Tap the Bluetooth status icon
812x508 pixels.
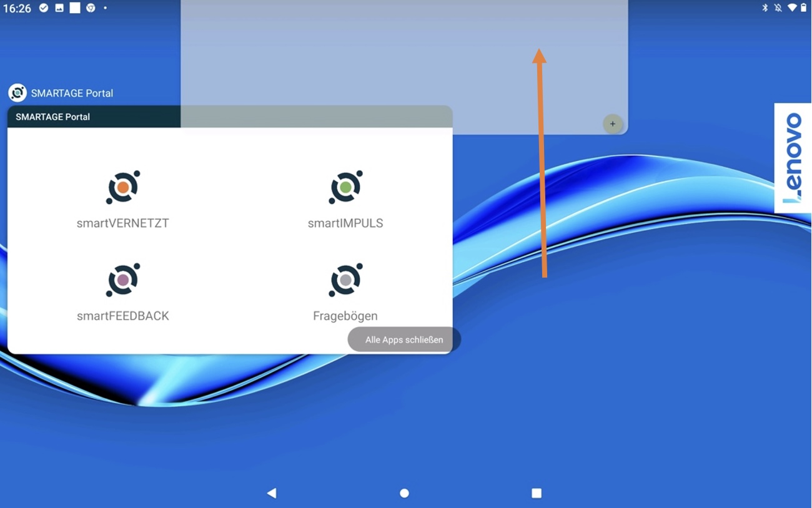[765, 7]
